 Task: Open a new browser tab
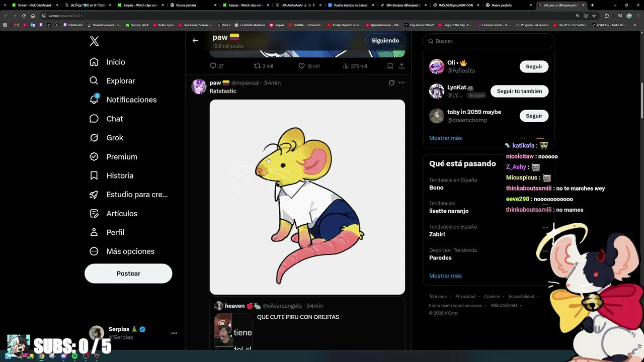[x=592, y=5]
